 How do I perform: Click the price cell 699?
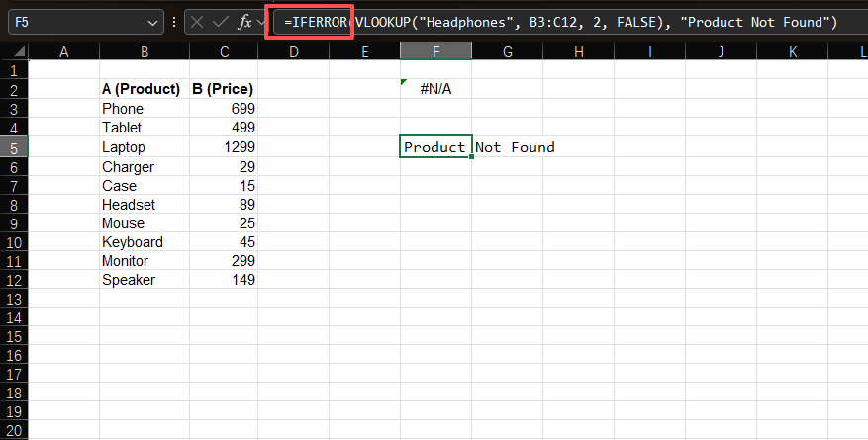pyautogui.click(x=224, y=109)
